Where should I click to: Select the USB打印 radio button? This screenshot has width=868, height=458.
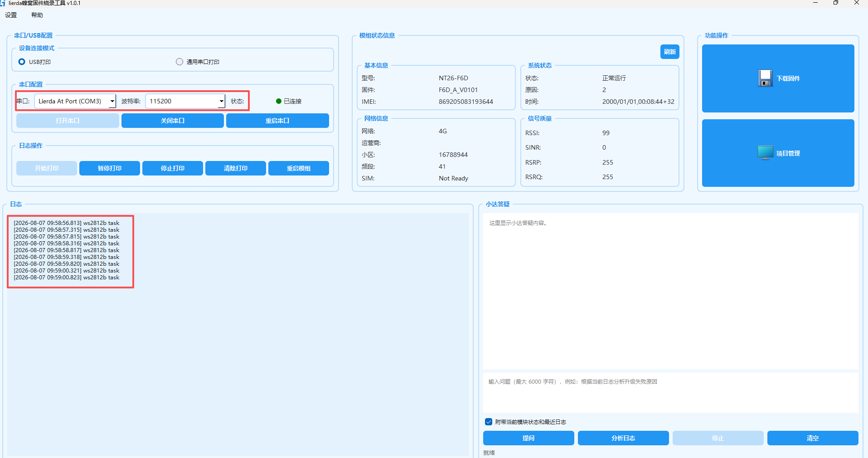[22, 62]
